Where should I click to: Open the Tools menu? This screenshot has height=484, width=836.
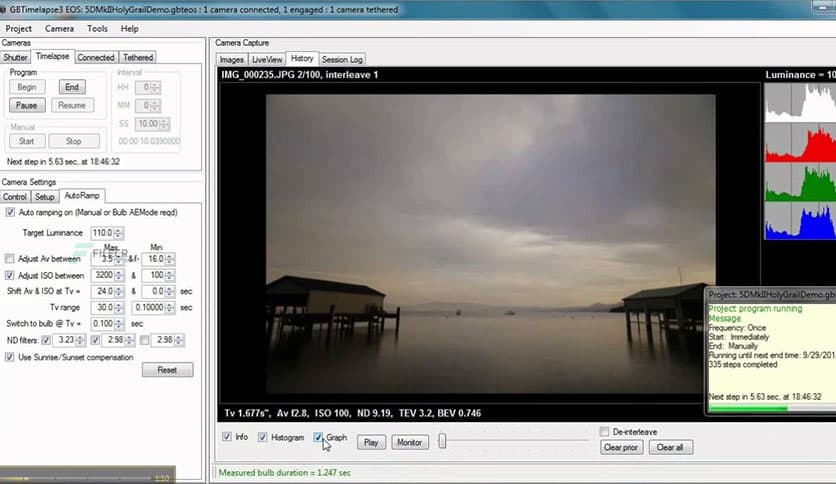[98, 29]
